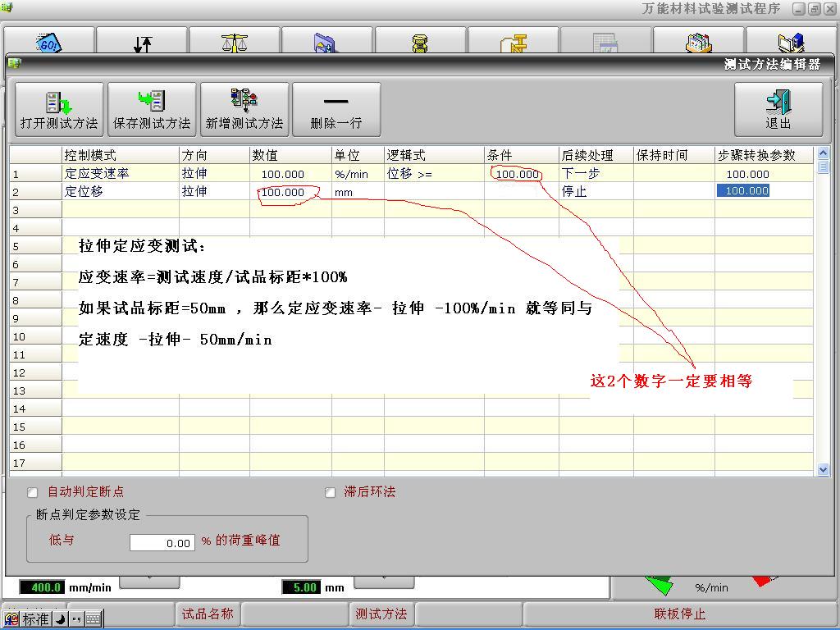The height and width of the screenshot is (630, 840).
Task: Click the 试品名称 status bar item
Action: pos(208,614)
